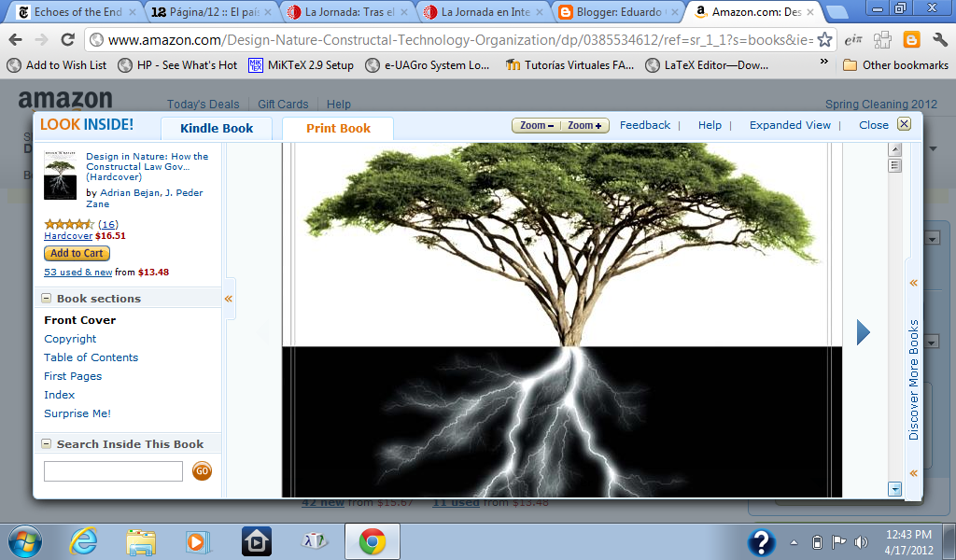The height and width of the screenshot is (560, 956).
Task: Jump to Front Cover section
Action: [x=80, y=320]
